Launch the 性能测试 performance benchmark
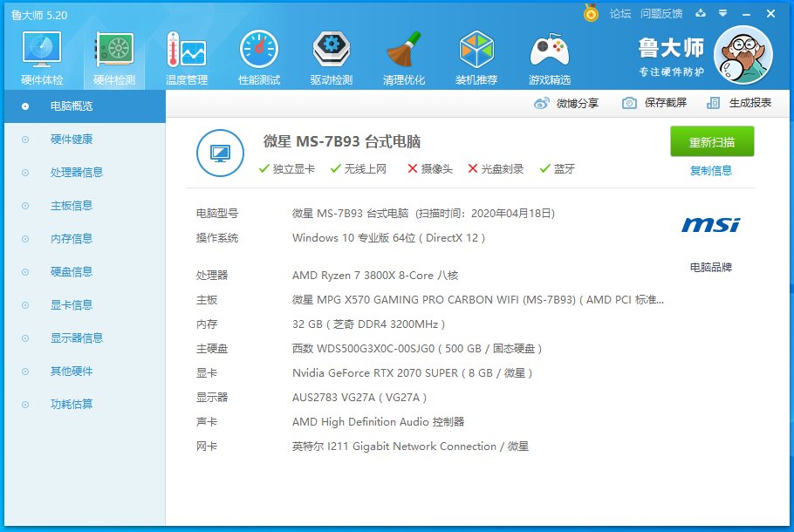794x532 pixels. pos(258,57)
